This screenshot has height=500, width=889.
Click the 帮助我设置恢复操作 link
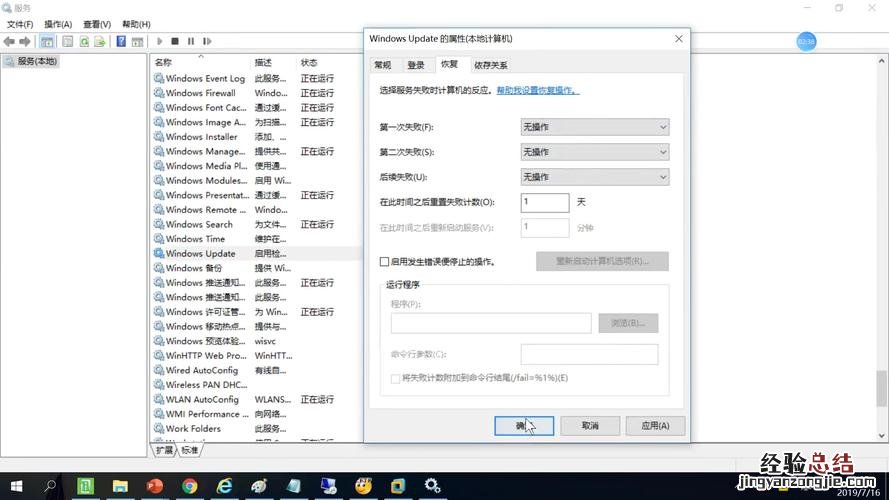click(538, 90)
